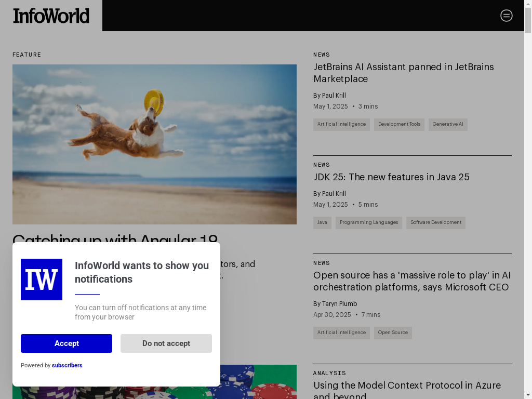
Task: Click Paul Krill author under JetBrains article
Action: pos(334,96)
